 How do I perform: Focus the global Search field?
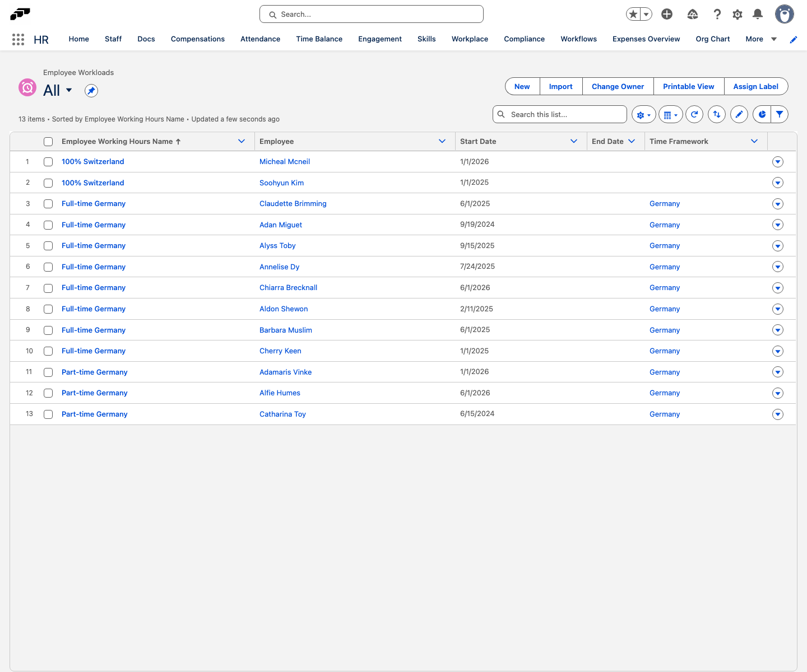click(372, 15)
